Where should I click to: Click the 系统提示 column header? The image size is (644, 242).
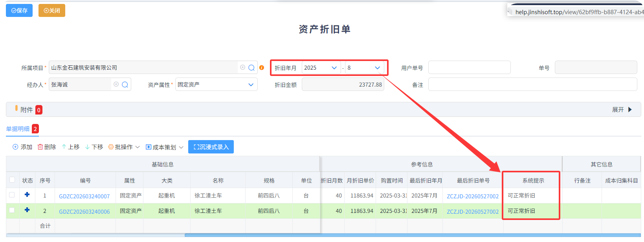click(x=533, y=180)
